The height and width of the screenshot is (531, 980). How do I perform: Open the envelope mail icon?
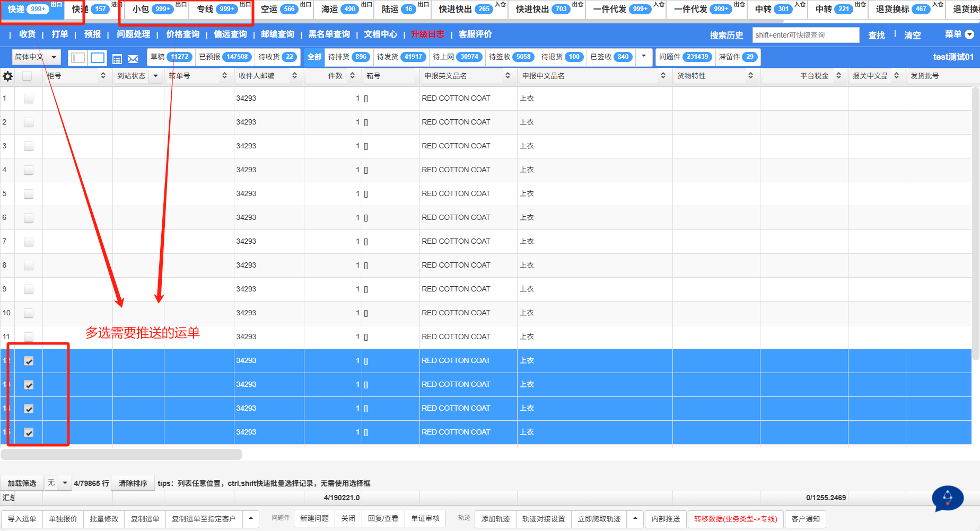[x=133, y=59]
